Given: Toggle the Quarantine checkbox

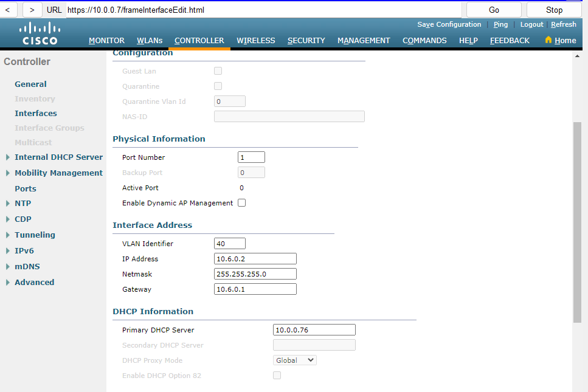Looking at the screenshot, I should (218, 86).
